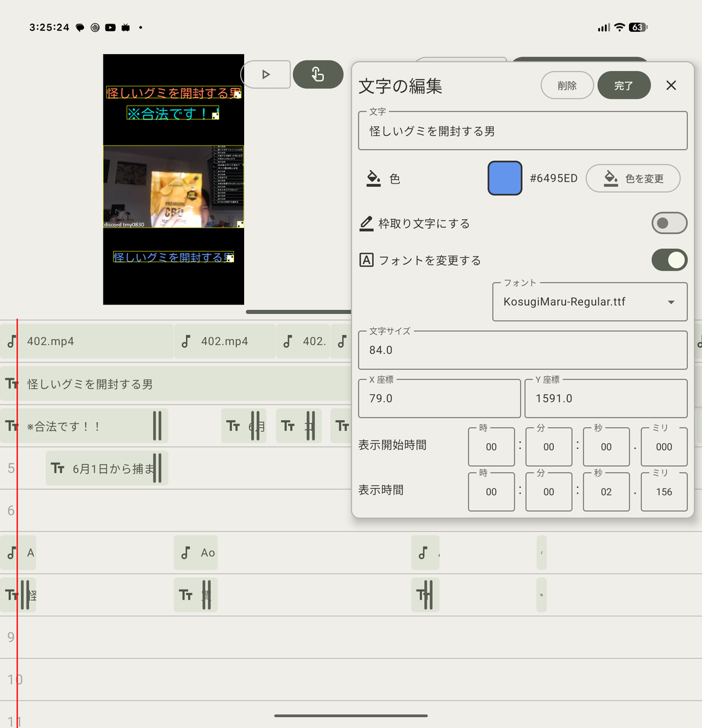
Task: Click the blue #6495ED color swatch
Action: point(505,179)
